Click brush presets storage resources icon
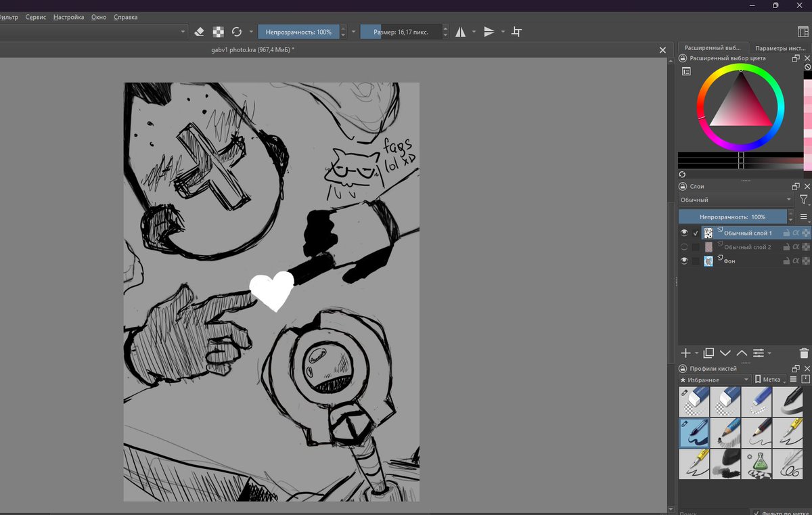This screenshot has height=515, width=812. click(x=805, y=380)
